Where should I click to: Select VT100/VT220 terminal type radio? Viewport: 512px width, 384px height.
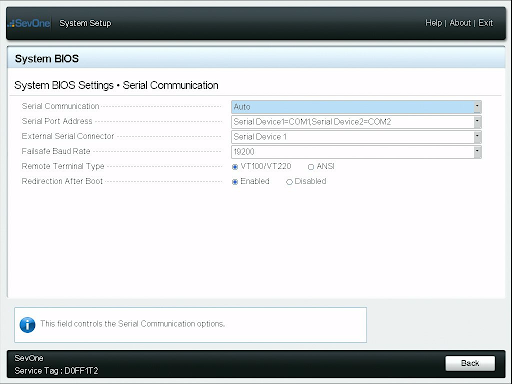tap(235, 167)
